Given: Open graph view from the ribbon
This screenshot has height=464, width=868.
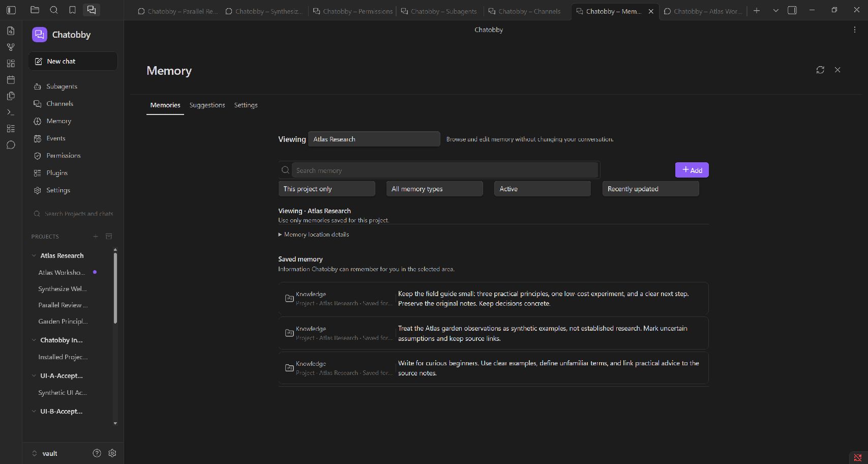Looking at the screenshot, I should click(11, 47).
